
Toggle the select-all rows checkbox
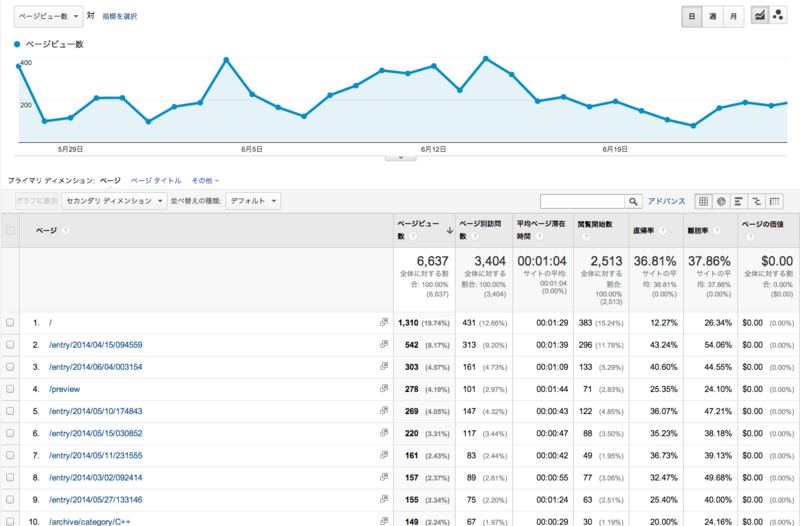(x=10, y=231)
